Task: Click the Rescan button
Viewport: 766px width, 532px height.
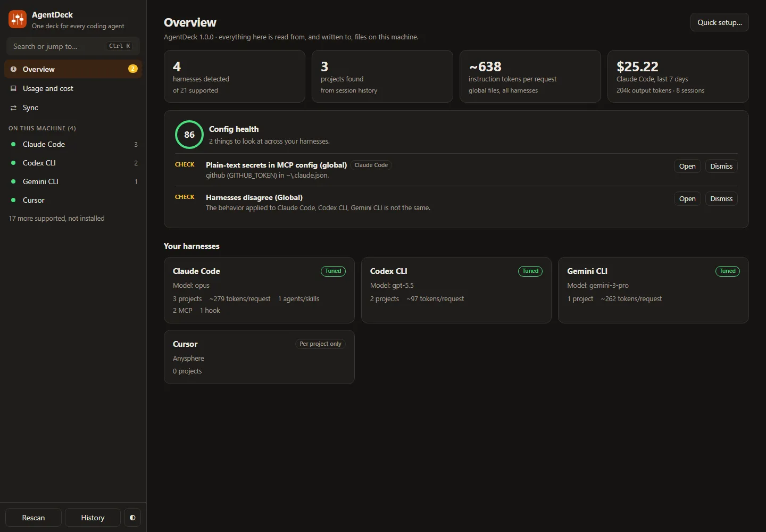Action: click(34, 518)
